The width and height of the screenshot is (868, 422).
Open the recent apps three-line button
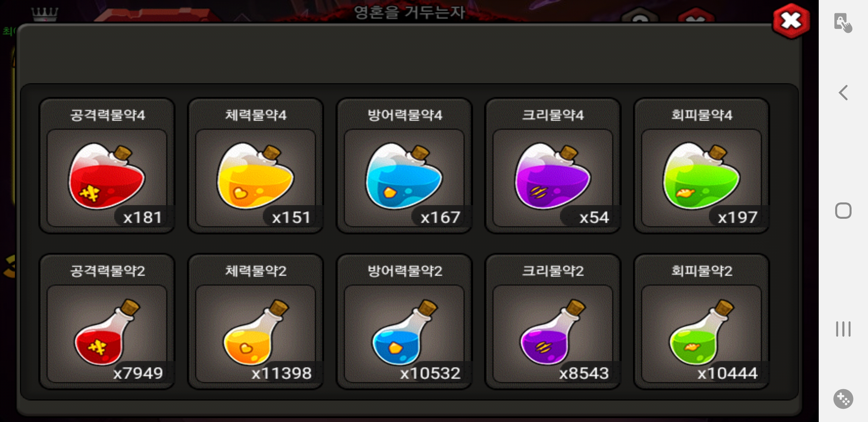click(x=843, y=329)
